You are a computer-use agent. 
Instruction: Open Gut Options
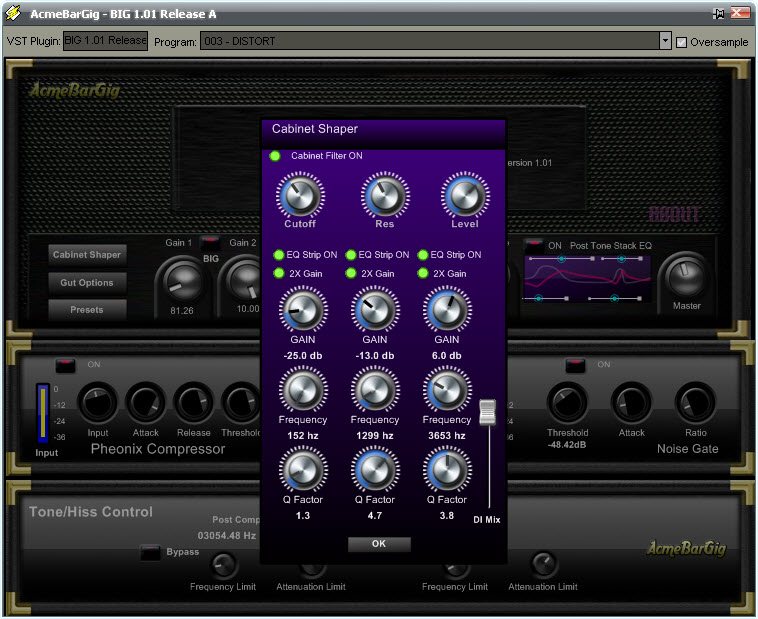pyautogui.click(x=87, y=283)
